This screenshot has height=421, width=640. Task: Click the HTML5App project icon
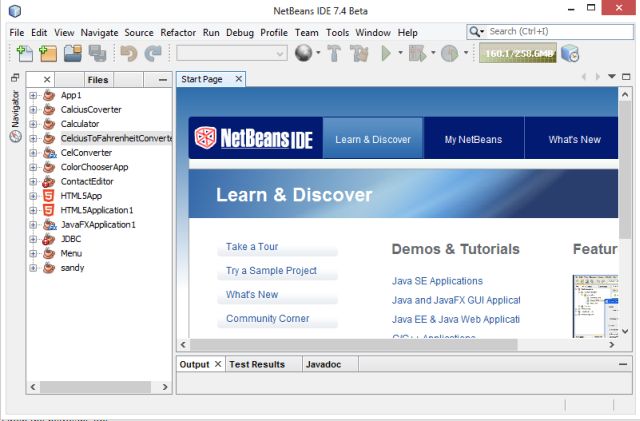tap(49, 196)
